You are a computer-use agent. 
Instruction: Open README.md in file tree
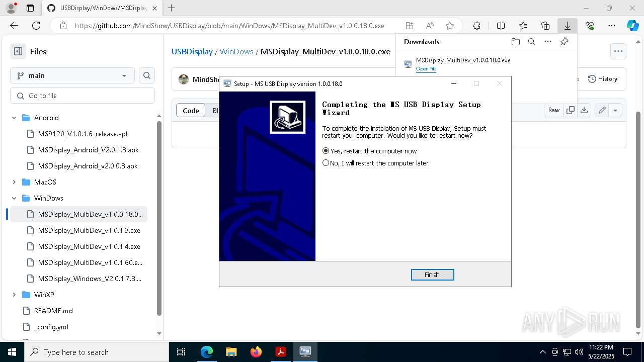[53, 311]
